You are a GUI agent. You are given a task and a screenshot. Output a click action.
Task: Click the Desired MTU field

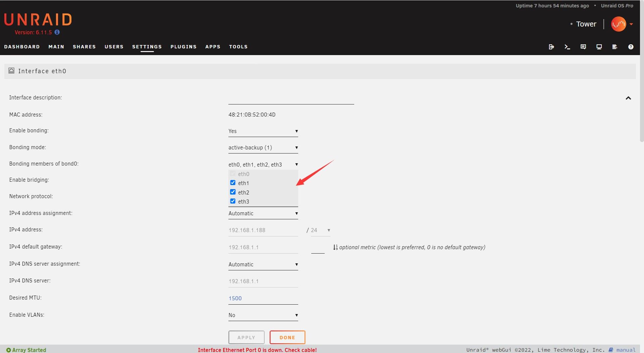click(x=263, y=298)
